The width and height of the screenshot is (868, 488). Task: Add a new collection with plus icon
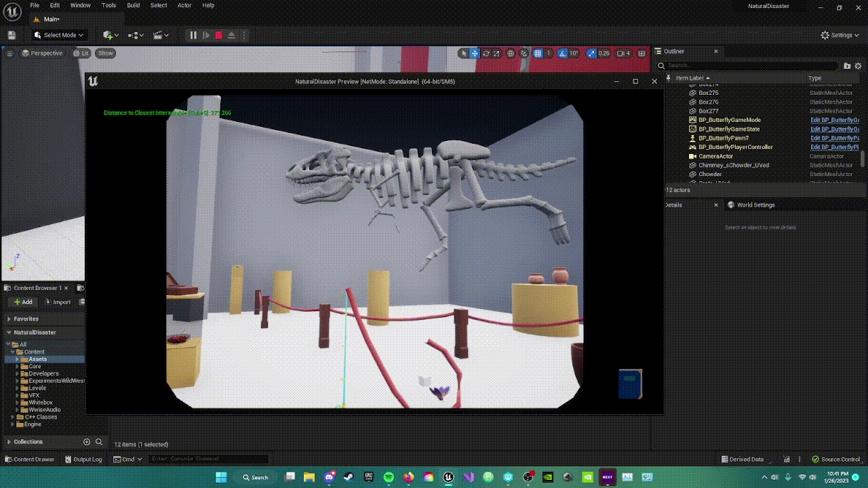87,442
